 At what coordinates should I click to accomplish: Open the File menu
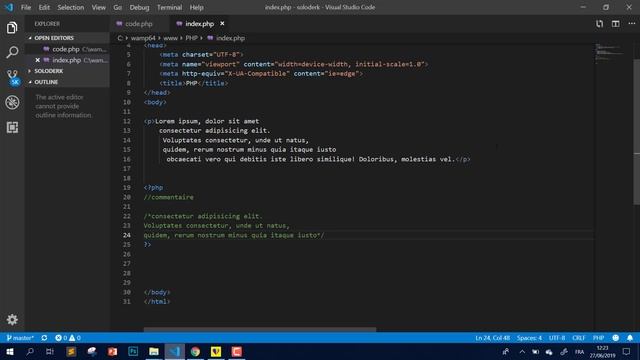26,7
